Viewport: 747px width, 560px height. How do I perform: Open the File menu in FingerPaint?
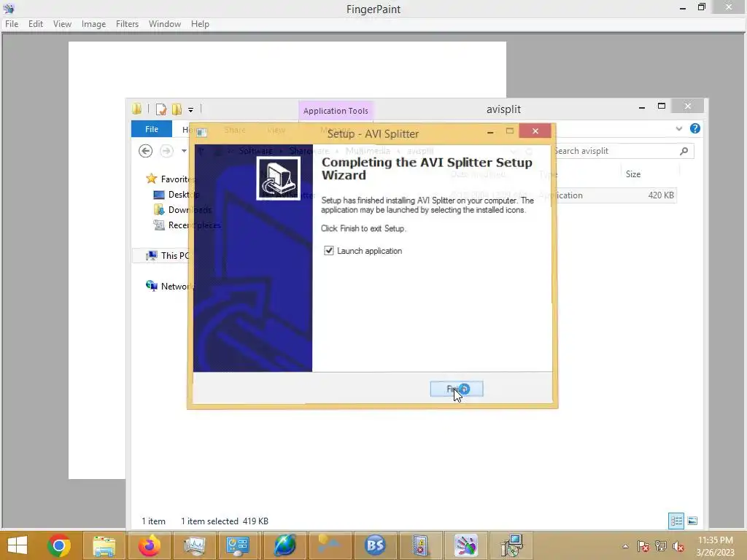12,24
